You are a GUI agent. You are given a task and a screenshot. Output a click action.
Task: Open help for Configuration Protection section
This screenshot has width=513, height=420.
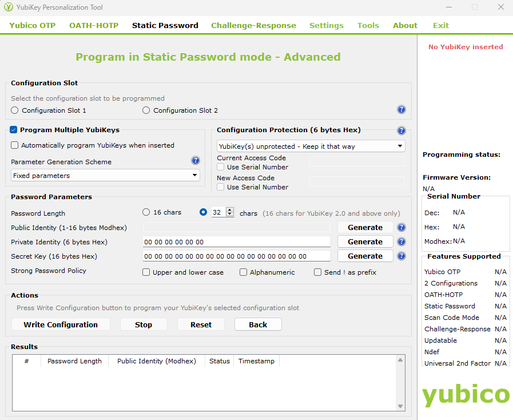(x=401, y=130)
